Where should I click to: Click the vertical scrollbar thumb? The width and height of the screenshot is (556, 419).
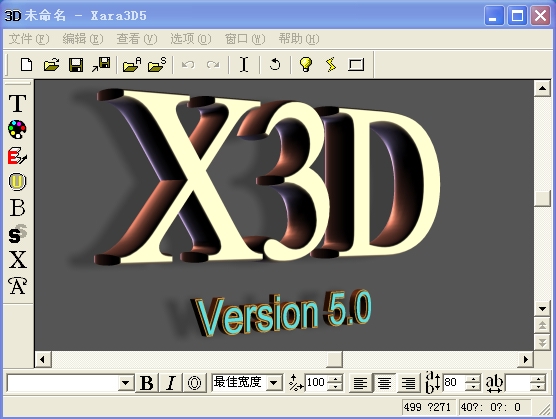click(x=542, y=199)
